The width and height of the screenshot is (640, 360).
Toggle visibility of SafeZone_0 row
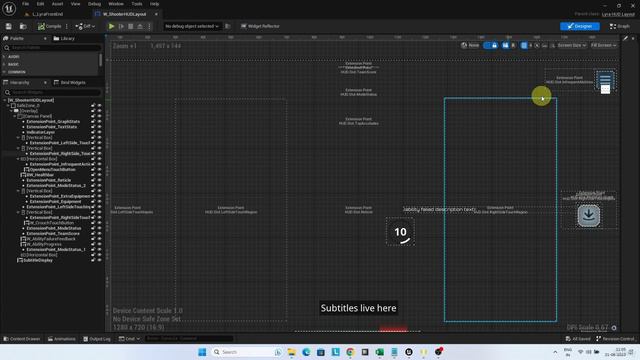coord(99,106)
